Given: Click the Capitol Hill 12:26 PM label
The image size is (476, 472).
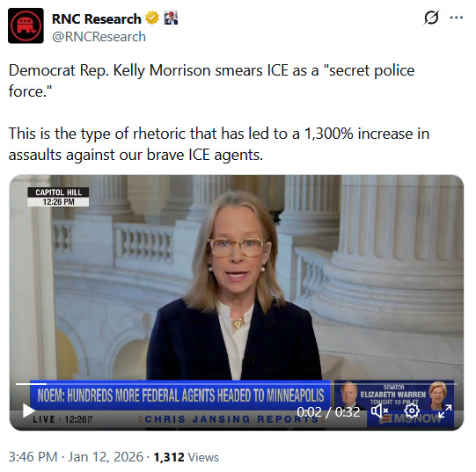Looking at the screenshot, I should pyautogui.click(x=58, y=197).
